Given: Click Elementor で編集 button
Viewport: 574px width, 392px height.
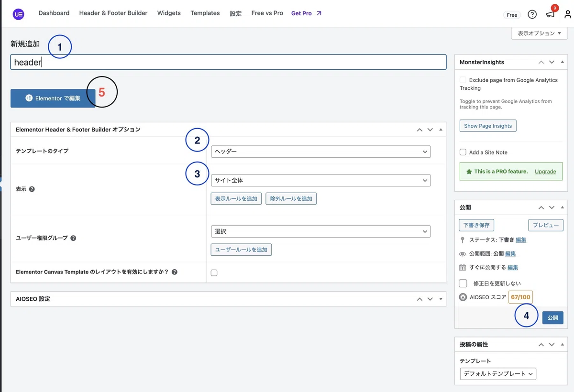Looking at the screenshot, I should pyautogui.click(x=53, y=98).
